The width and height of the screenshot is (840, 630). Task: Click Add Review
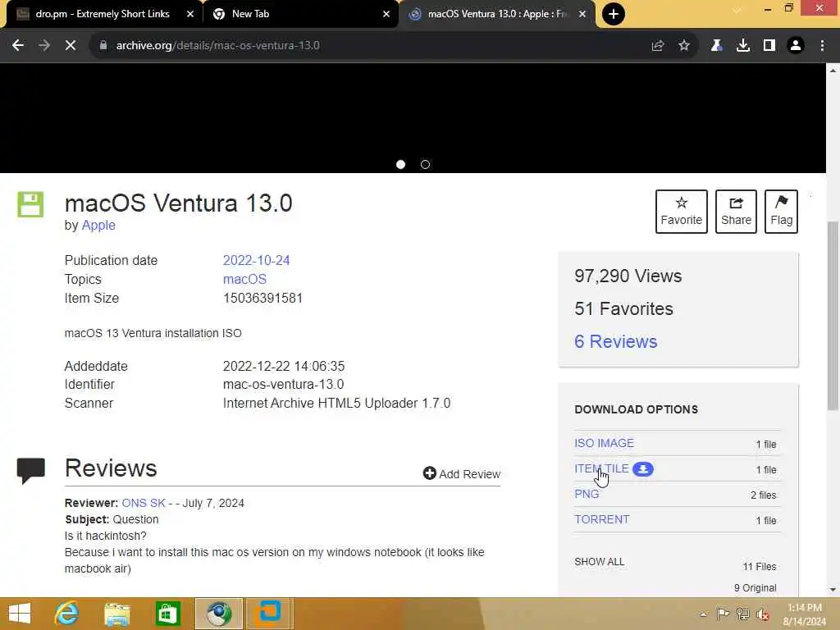462,473
